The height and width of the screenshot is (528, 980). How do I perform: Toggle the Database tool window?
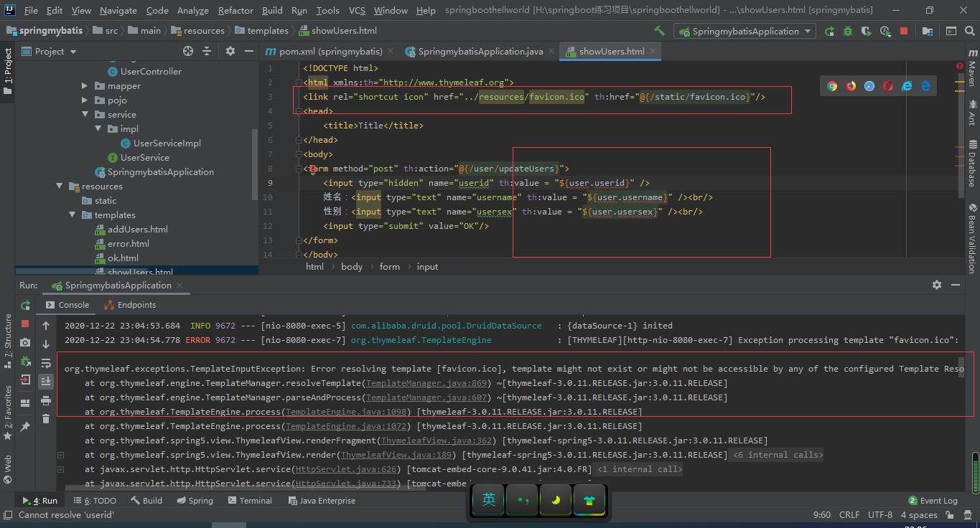coord(972,164)
